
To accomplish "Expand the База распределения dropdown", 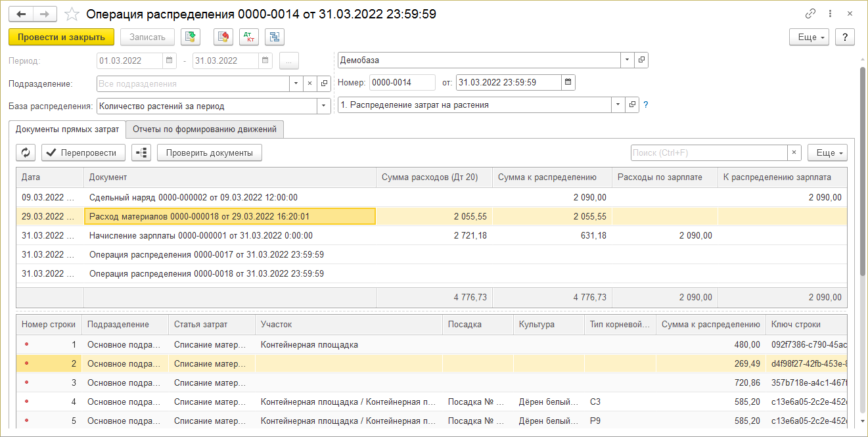I will click(x=323, y=106).
